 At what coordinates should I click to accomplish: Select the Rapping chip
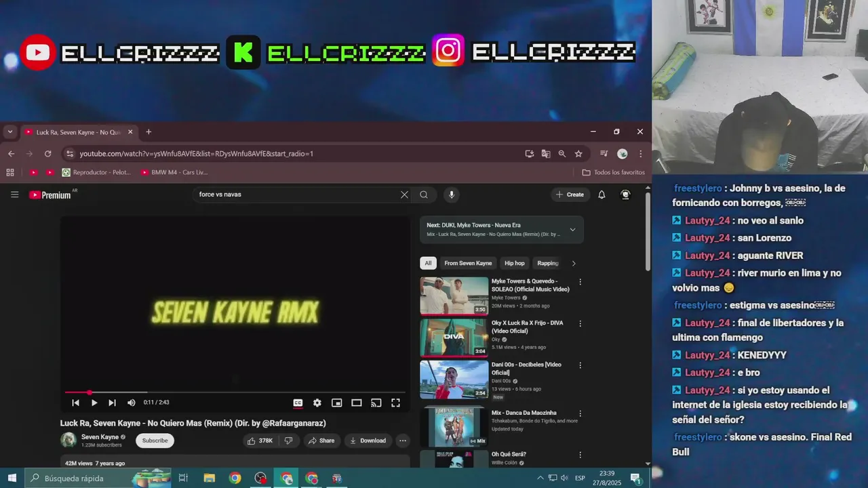click(x=548, y=263)
